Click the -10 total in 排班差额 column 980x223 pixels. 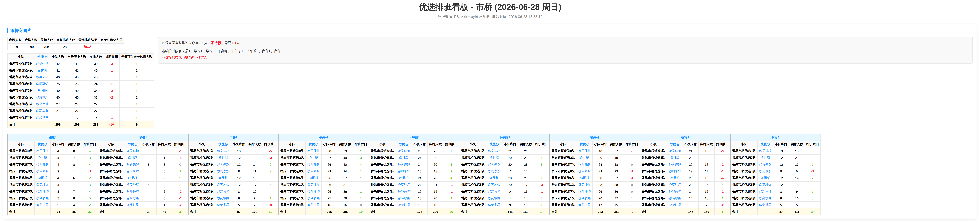coord(111,124)
